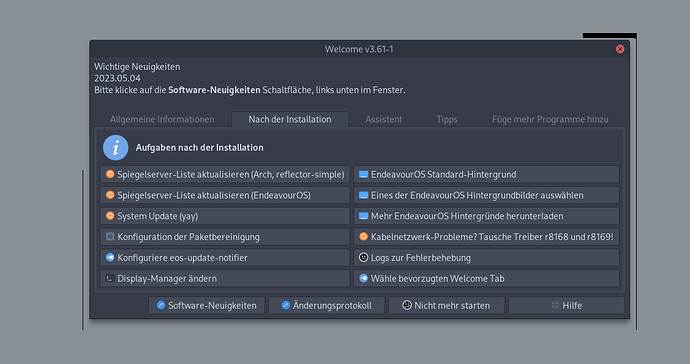Screen dimensions: 690x364
Task: Click the orange icon beside reflector-simple mirror update
Action: [110, 174]
